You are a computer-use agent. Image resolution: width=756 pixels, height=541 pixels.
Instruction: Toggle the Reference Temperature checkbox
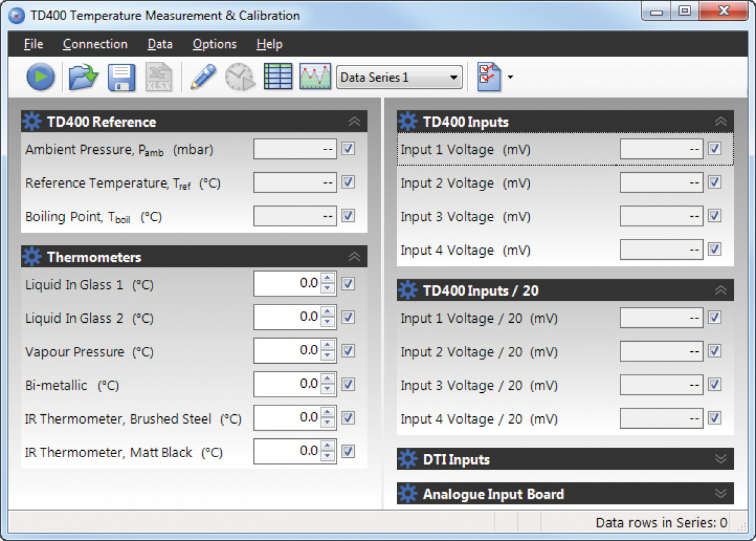(348, 182)
